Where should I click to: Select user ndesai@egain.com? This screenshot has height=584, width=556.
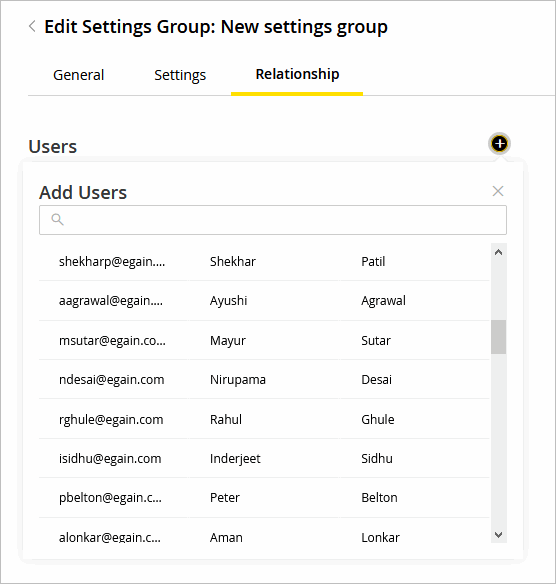coord(111,380)
